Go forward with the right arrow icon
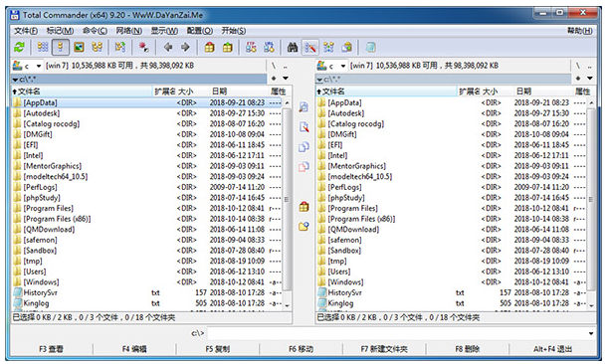 pyautogui.click(x=185, y=48)
